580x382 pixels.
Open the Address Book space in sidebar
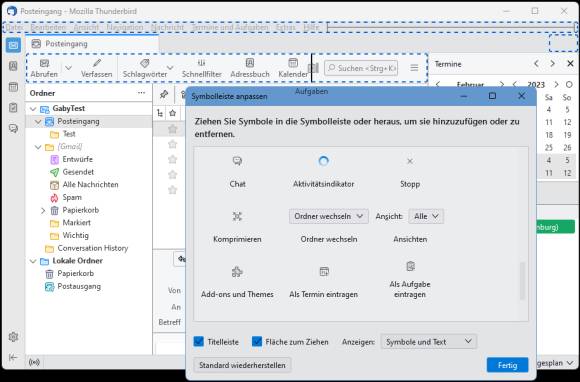tap(13, 66)
